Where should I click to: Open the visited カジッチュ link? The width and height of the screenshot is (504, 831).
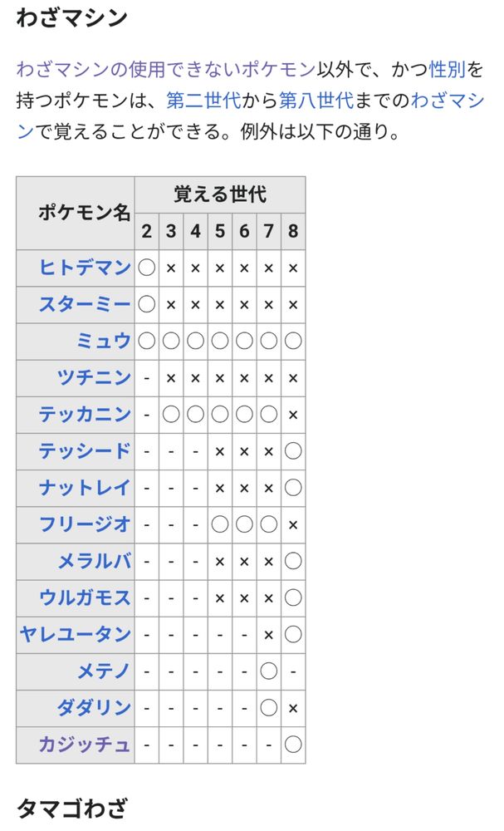click(85, 745)
